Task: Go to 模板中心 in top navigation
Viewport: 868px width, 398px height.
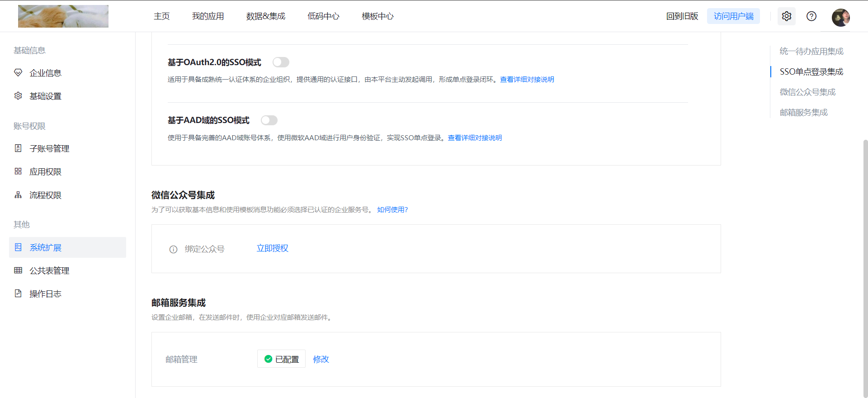Action: (377, 16)
